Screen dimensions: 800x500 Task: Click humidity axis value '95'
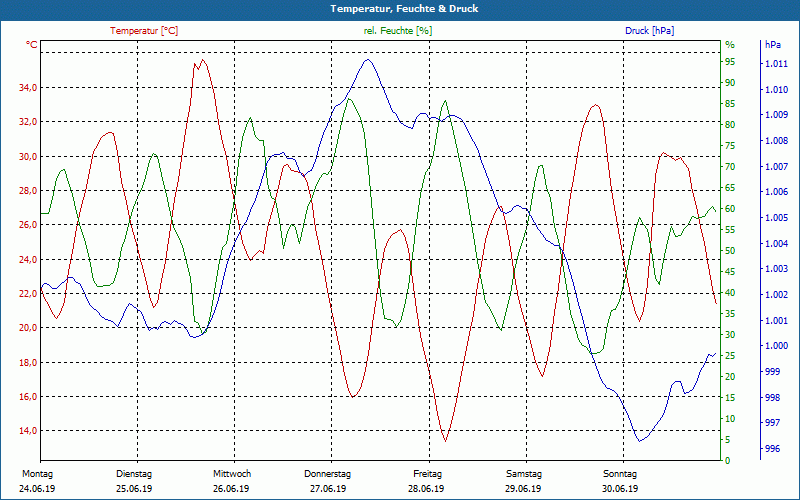730,62
